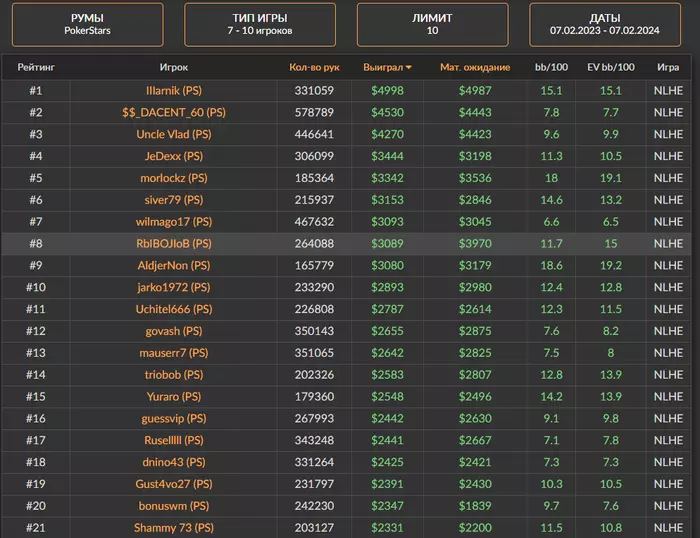Screen dimensions: 700x538
Task: Open player morlockz (PS)
Action: point(174,178)
